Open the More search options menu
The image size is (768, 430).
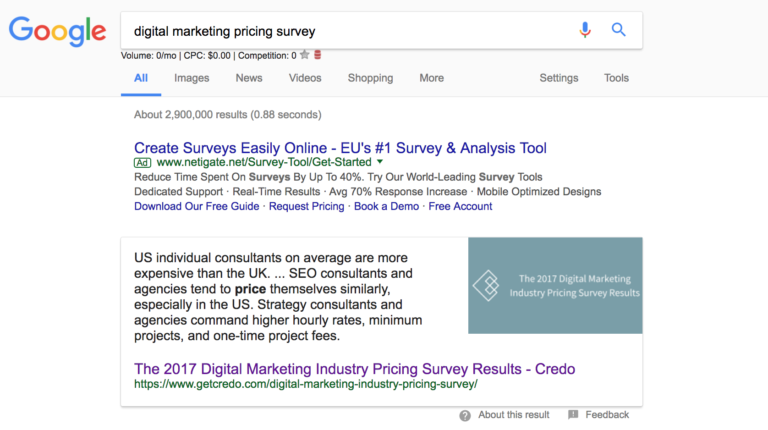pyautogui.click(x=432, y=78)
